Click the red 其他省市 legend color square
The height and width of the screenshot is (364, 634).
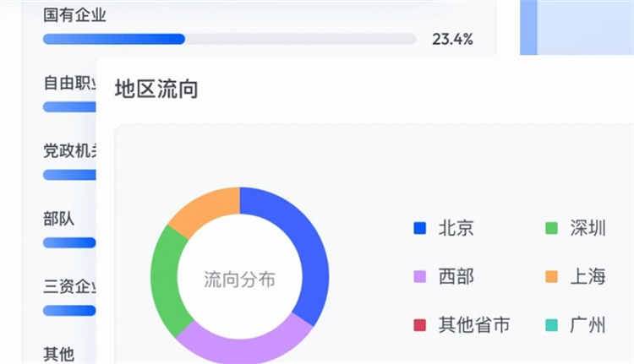[x=419, y=325]
